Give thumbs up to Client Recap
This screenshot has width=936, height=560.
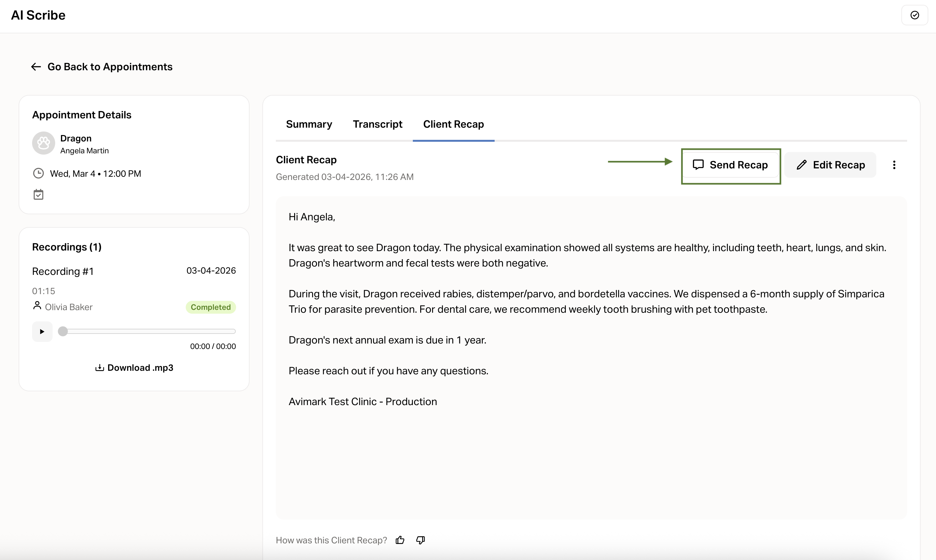[x=400, y=540]
